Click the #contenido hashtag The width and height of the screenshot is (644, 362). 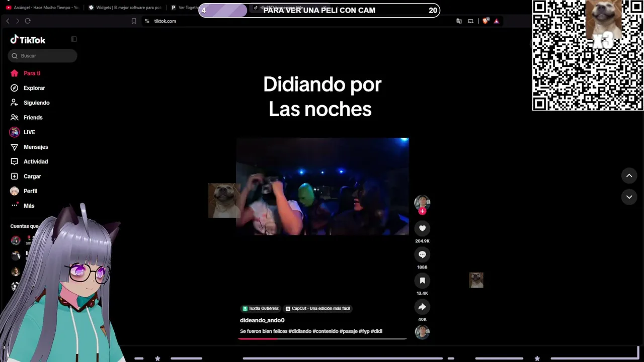326,331
